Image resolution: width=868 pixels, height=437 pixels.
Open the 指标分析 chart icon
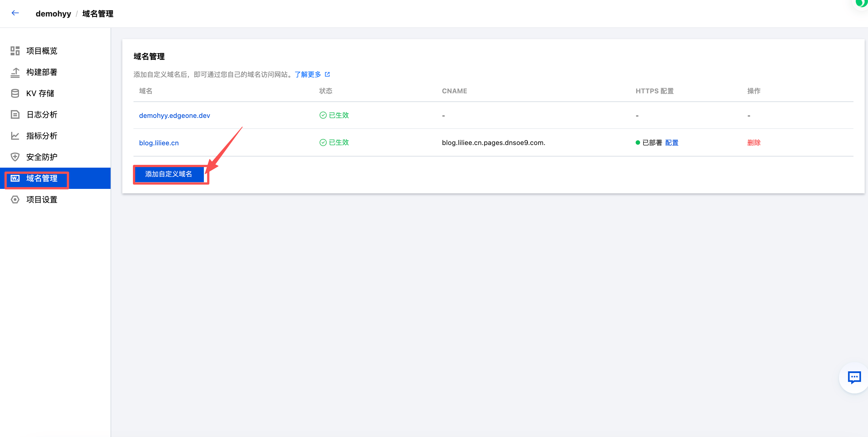click(x=15, y=136)
